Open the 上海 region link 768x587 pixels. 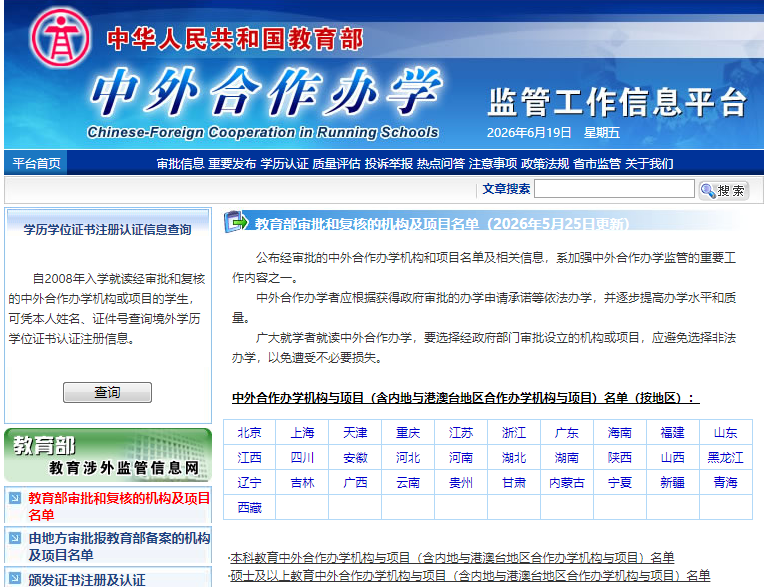(302, 433)
